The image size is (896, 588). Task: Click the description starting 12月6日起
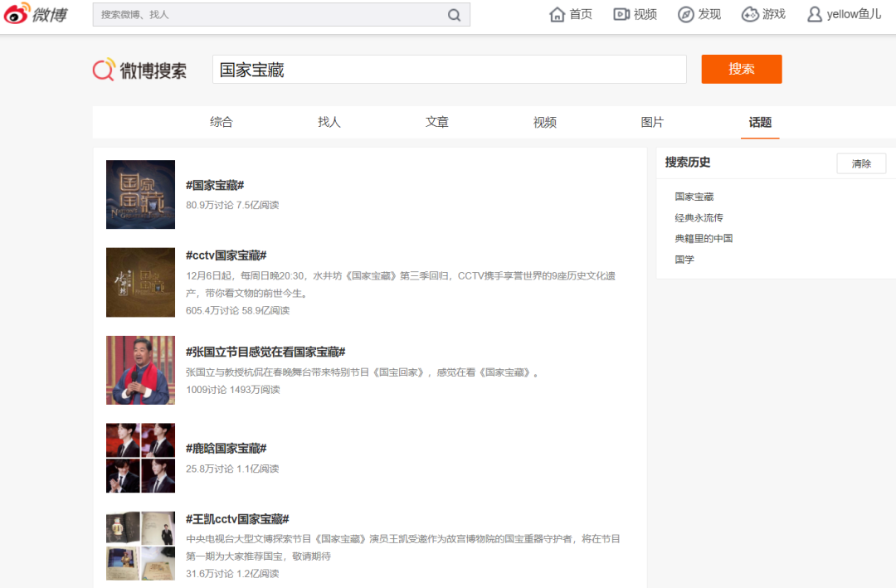(401, 284)
